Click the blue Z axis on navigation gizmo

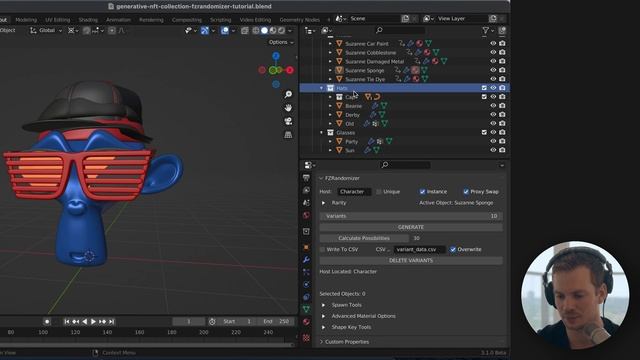[x=276, y=56]
